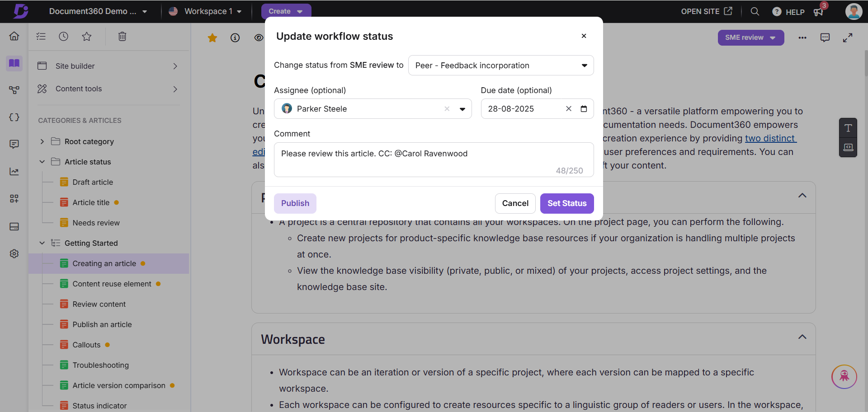The height and width of the screenshot is (412, 868).
Task: Open the Home icon in left rail
Action: (14, 36)
